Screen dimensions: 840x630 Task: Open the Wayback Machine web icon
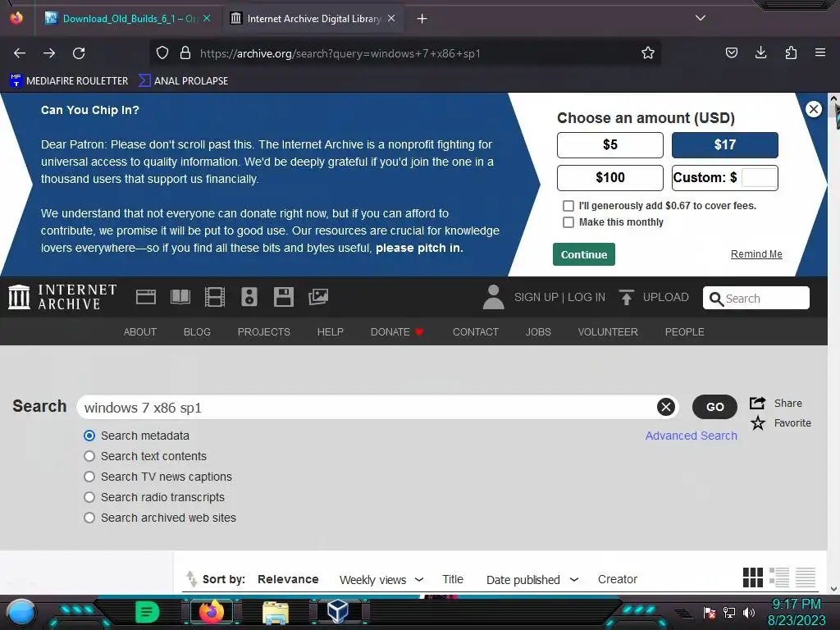click(146, 297)
